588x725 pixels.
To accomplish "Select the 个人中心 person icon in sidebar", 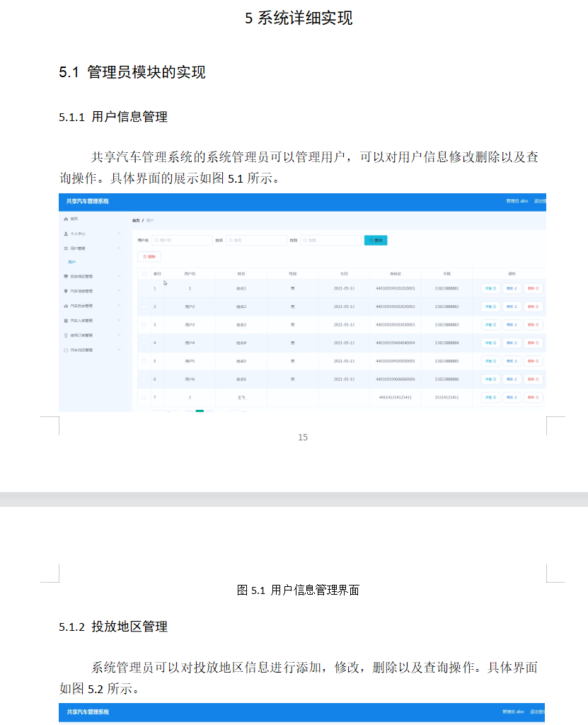I will point(67,233).
